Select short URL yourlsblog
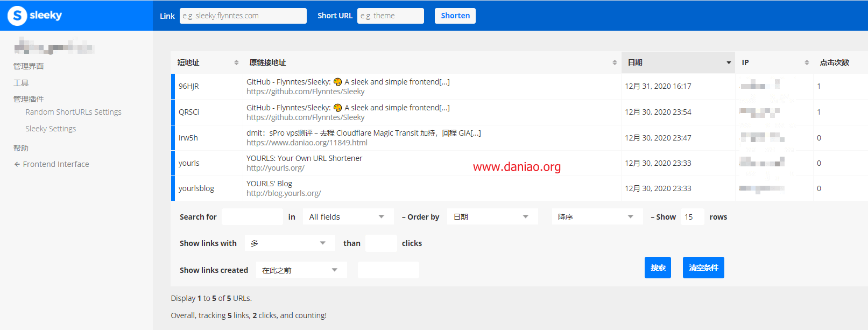The image size is (868, 330). point(196,188)
